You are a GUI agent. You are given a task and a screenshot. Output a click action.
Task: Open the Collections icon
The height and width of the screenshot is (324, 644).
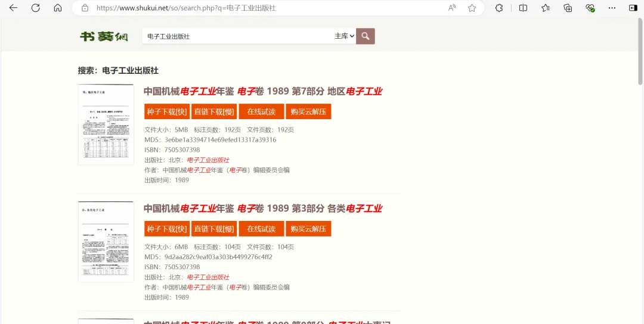click(x=568, y=8)
